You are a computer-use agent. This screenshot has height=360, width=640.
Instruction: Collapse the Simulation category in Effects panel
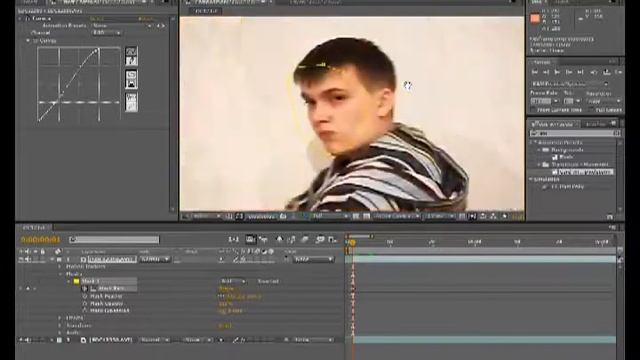coord(532,179)
